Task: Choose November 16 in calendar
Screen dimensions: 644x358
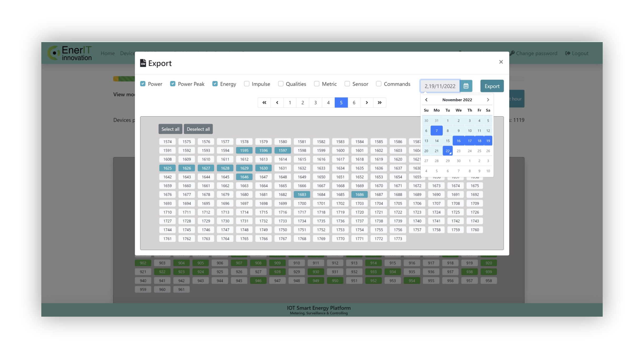Action: tap(458, 141)
